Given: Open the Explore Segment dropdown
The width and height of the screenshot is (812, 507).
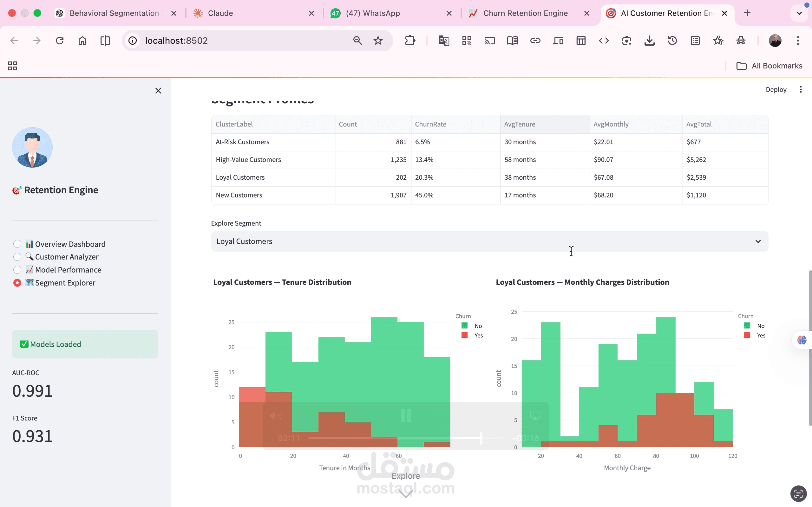Looking at the screenshot, I should [x=489, y=241].
